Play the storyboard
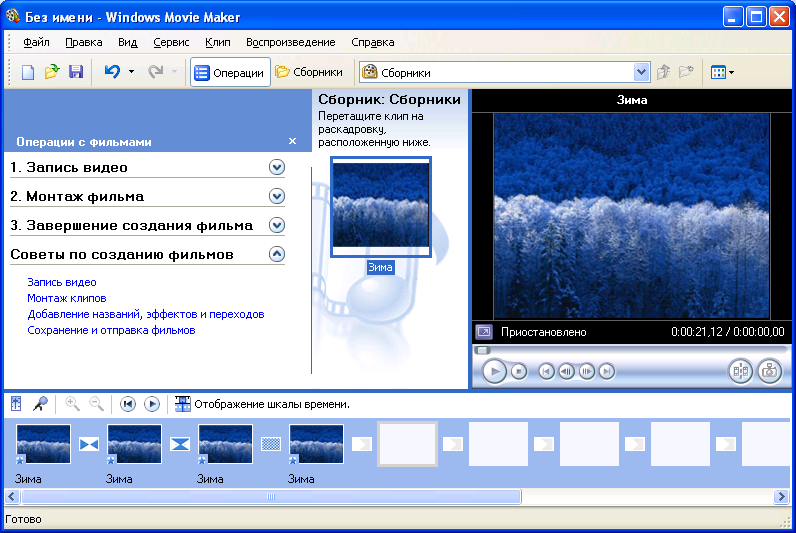Viewport: 796px width, 533px height. pos(152,404)
